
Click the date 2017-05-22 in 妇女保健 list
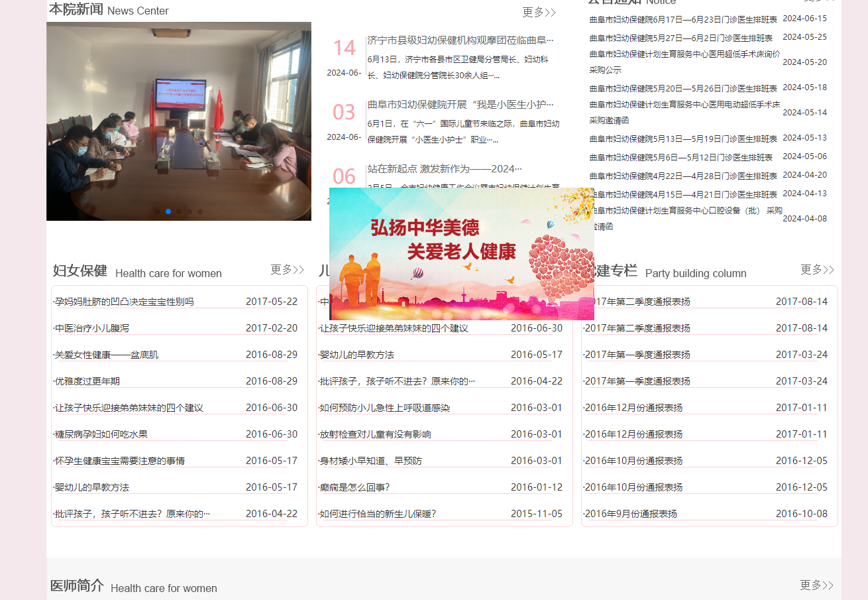point(272,302)
